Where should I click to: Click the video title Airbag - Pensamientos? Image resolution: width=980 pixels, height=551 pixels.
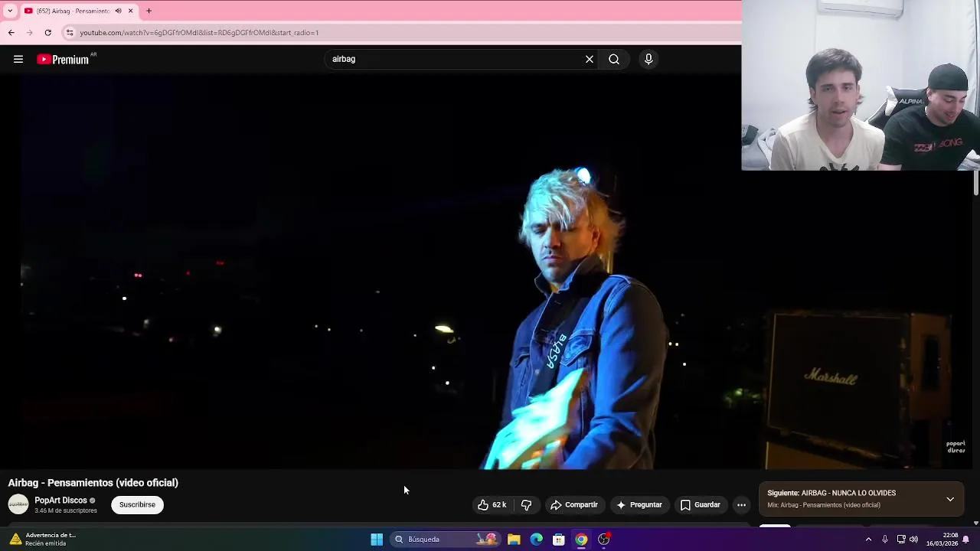pyautogui.click(x=93, y=483)
